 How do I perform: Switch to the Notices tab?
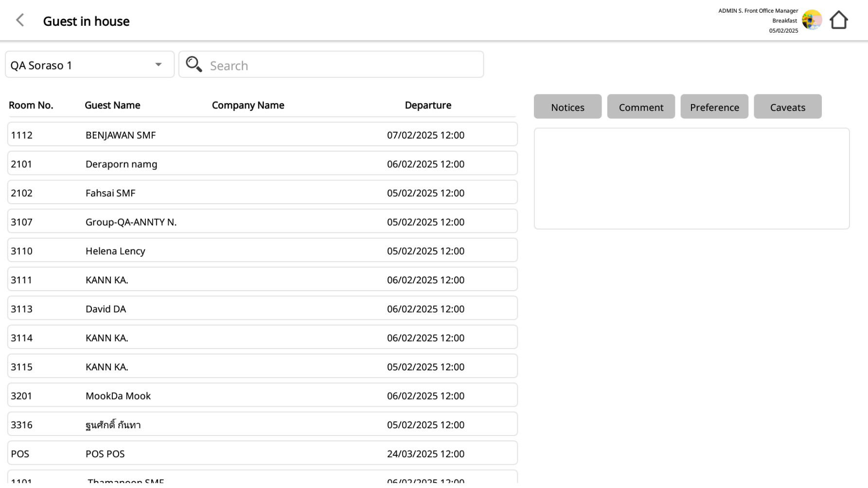click(x=567, y=107)
